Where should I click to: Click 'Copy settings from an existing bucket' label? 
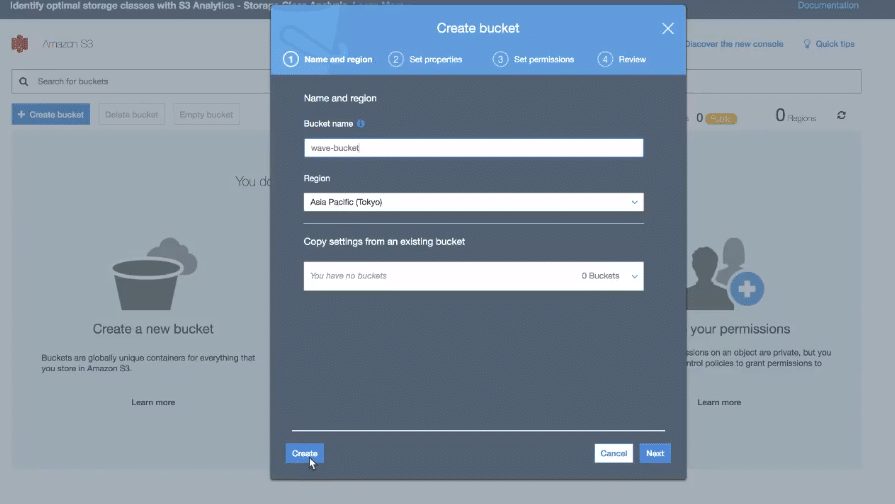tap(384, 241)
